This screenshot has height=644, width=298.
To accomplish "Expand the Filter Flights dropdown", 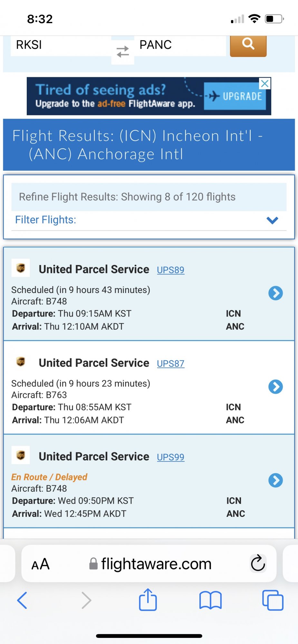I will pyautogui.click(x=272, y=220).
